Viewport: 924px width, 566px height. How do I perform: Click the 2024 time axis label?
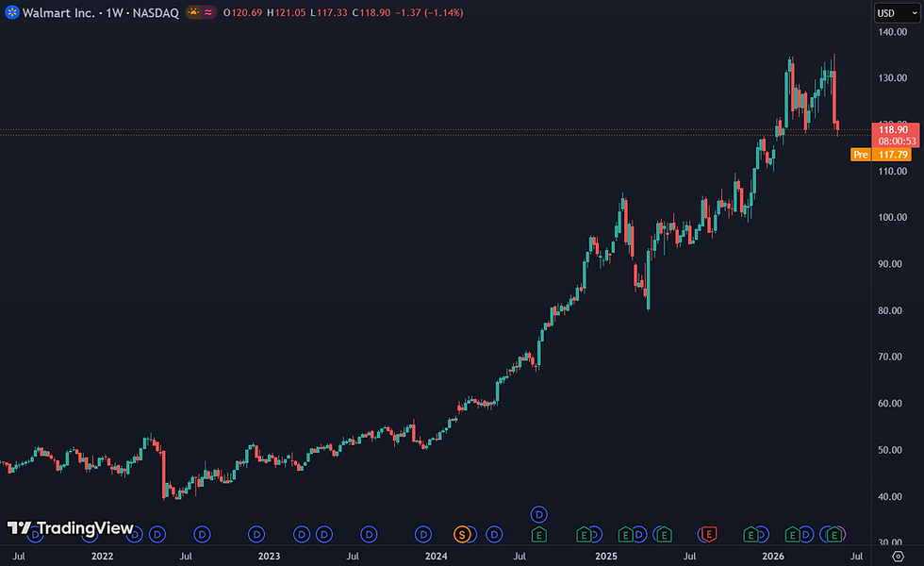(436, 556)
